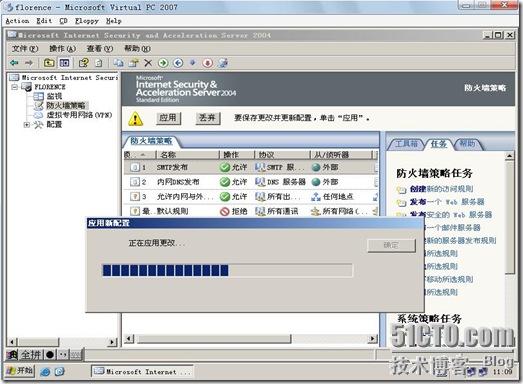Select 虚拟专用网络 (VPN) tree node
Screen dimensions: 523x384
coord(79,115)
